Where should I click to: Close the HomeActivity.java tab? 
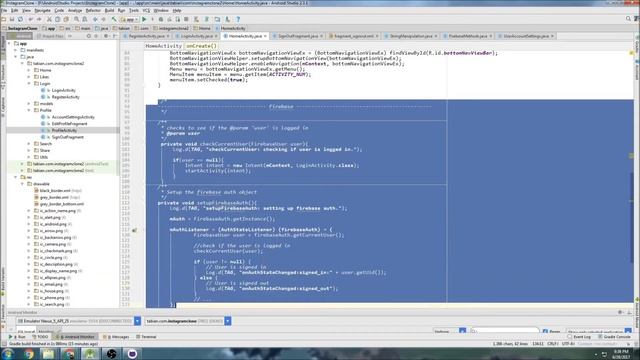tap(265, 36)
